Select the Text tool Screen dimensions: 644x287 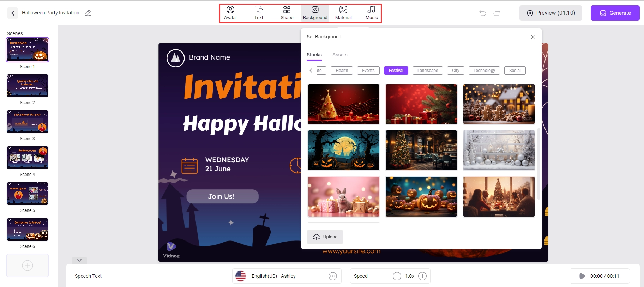tap(259, 13)
